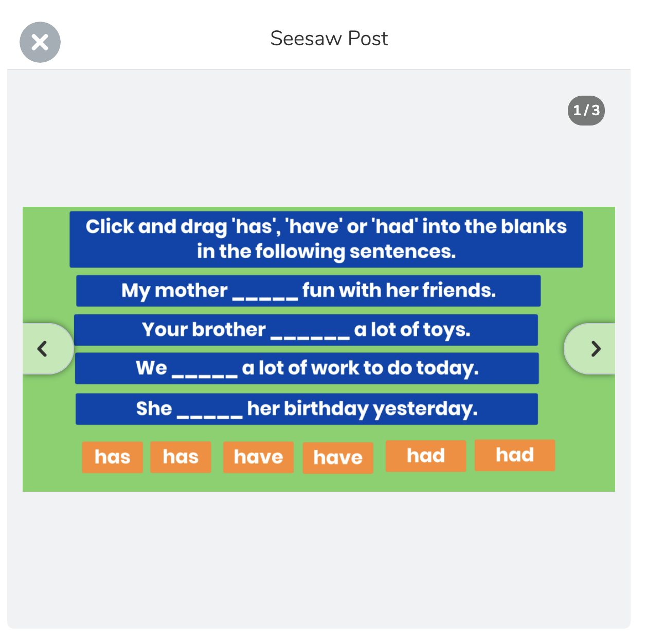This screenshot has width=646, height=644.
Task: Click the Seesaw Post title text
Action: click(329, 39)
